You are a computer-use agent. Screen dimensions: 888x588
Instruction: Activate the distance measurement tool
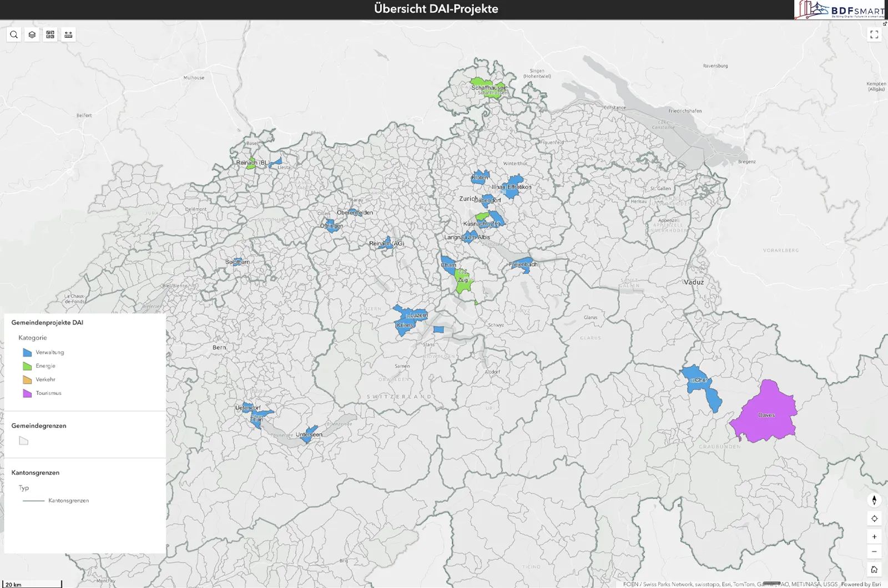(x=68, y=34)
